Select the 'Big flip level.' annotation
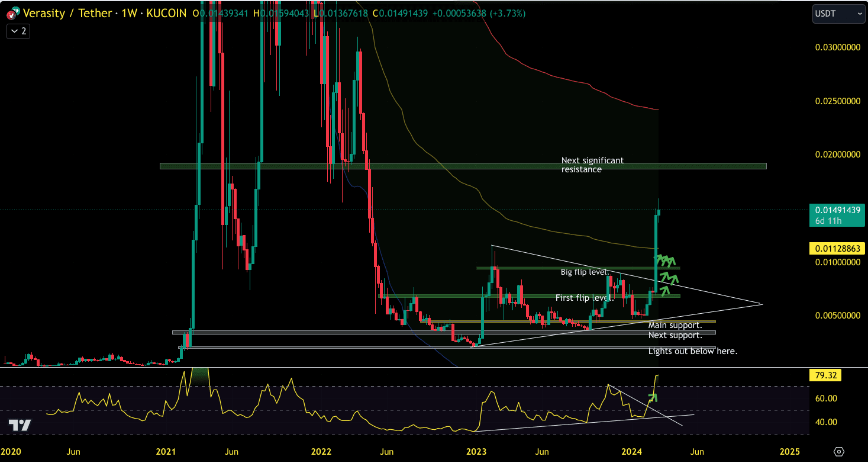 coord(585,272)
